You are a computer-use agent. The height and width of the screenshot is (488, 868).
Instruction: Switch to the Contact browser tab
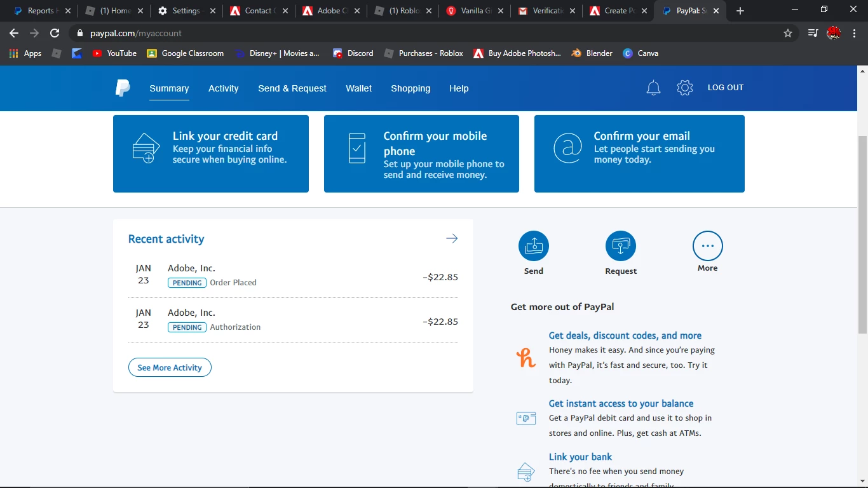(259, 11)
